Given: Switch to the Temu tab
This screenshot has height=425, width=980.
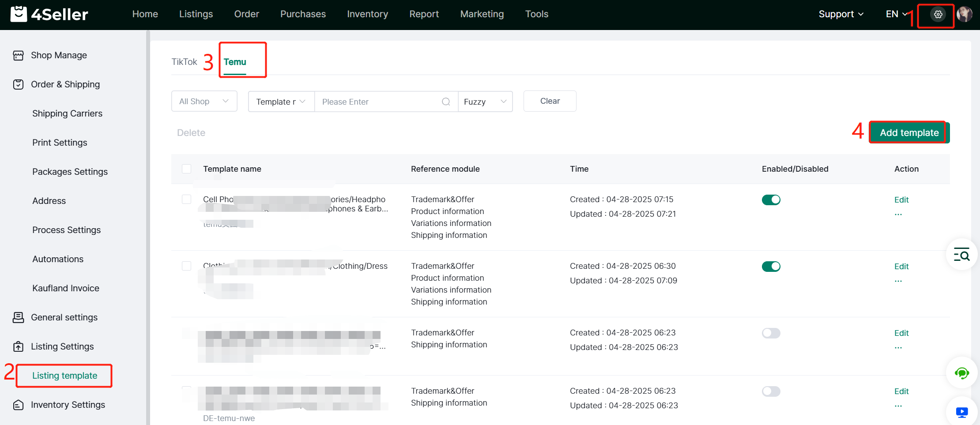Looking at the screenshot, I should [x=235, y=62].
